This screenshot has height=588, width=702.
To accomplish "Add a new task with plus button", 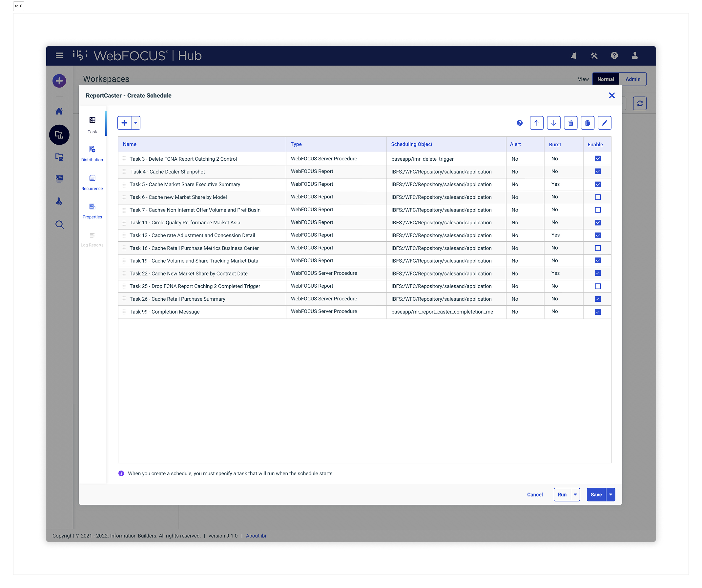I will 124,123.
